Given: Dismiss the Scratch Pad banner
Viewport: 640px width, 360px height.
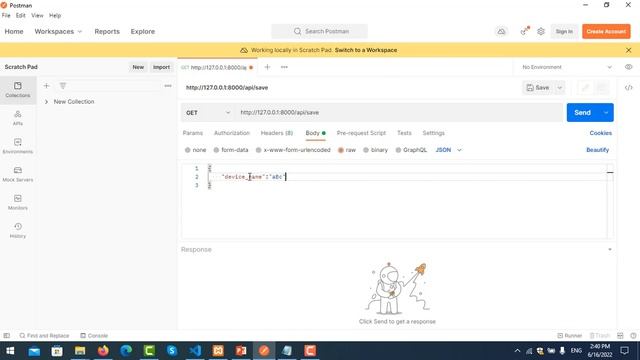Looking at the screenshot, I should [629, 50].
